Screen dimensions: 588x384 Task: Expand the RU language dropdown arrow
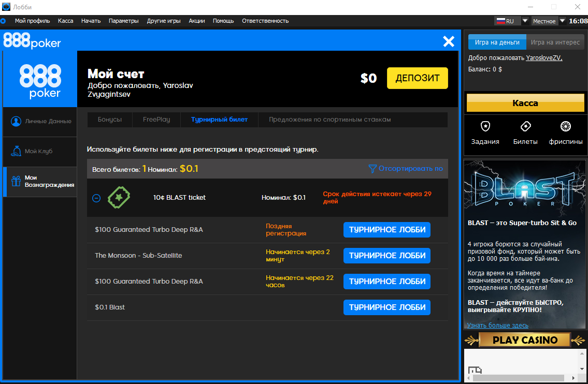coord(525,21)
